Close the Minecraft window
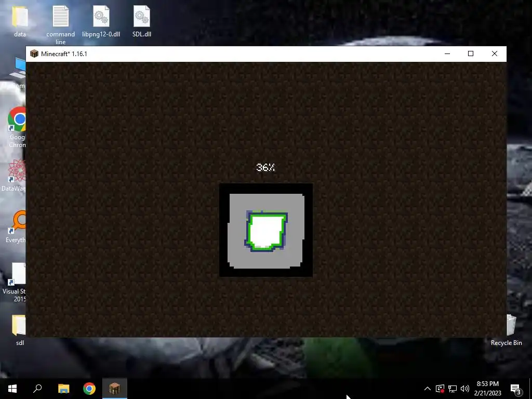The width and height of the screenshot is (532, 399). [x=495, y=54]
